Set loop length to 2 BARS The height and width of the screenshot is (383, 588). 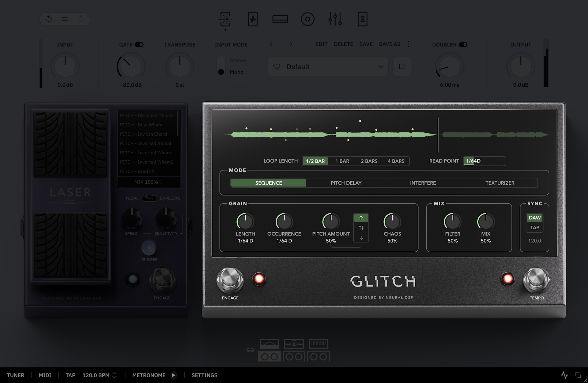pyautogui.click(x=369, y=161)
